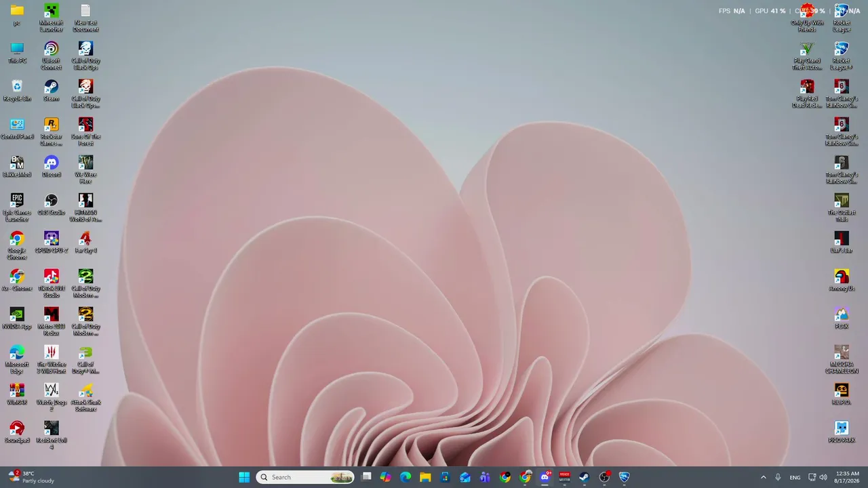Click the We Were Here icon
868x488 pixels.
coord(85,169)
